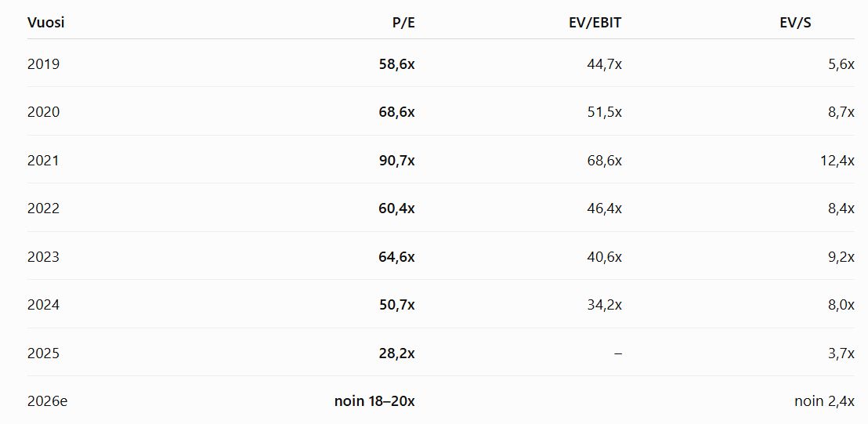Select the 2020 year cell

tap(43, 112)
